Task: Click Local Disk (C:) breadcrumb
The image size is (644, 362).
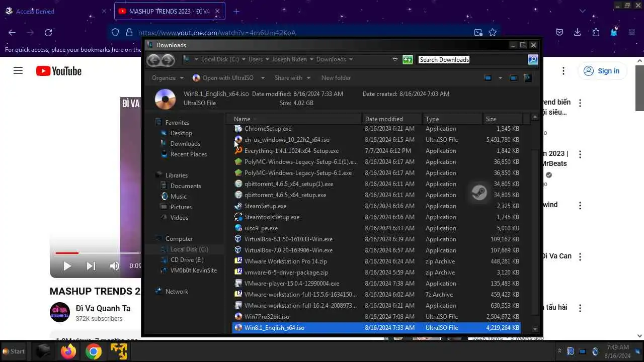Action: (220, 59)
